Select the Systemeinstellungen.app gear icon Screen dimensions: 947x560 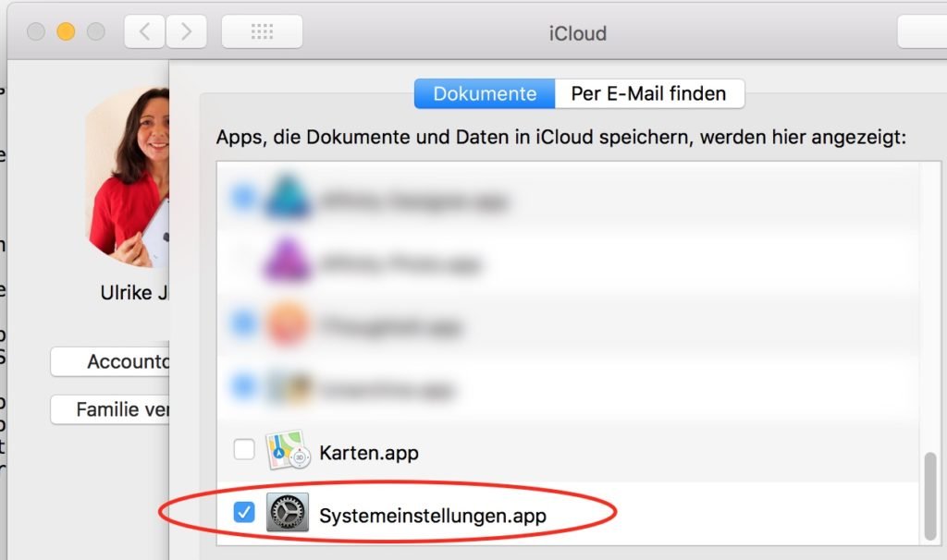[288, 512]
